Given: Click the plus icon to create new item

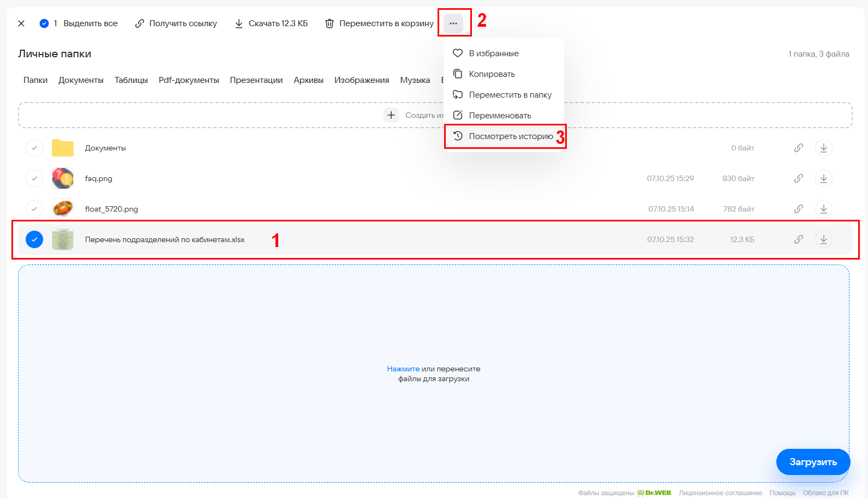Looking at the screenshot, I should [391, 115].
